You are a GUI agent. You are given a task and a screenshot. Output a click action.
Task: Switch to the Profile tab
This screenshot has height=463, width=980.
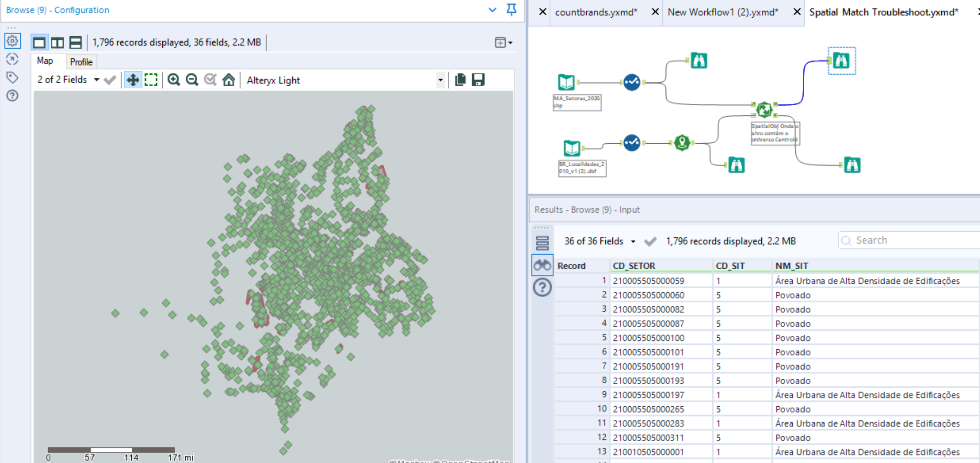coord(81,62)
